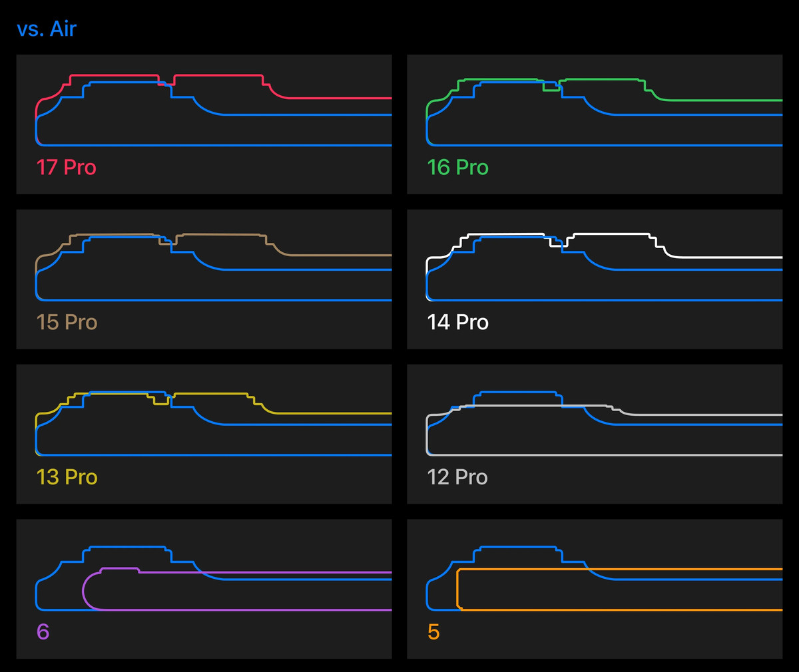Select the iPhone 6 comparison card

pyautogui.click(x=204, y=589)
